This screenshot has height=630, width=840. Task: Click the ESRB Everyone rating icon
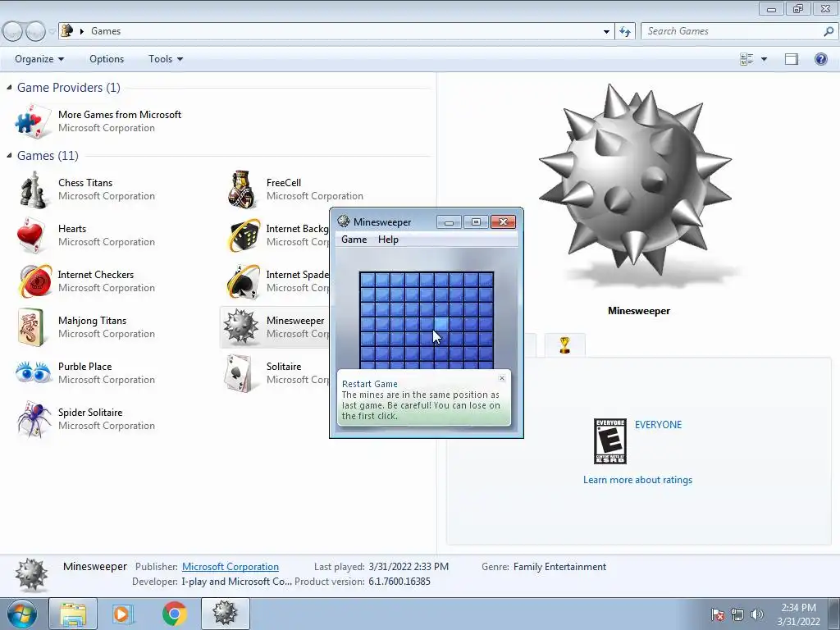tap(610, 441)
